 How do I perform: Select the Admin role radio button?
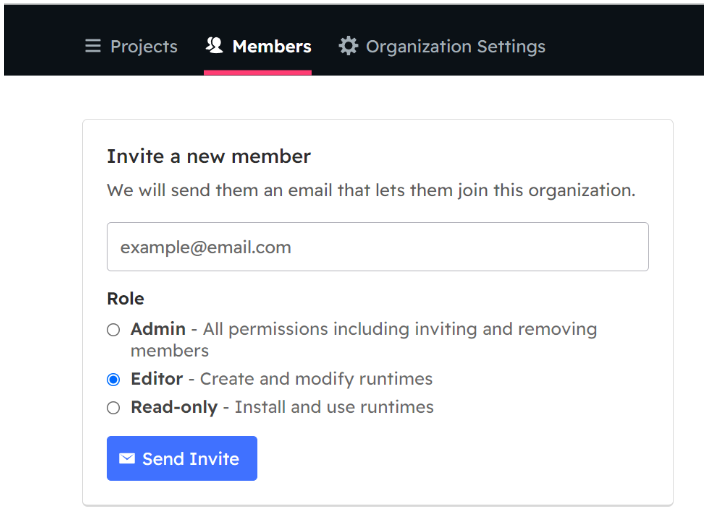pos(113,330)
